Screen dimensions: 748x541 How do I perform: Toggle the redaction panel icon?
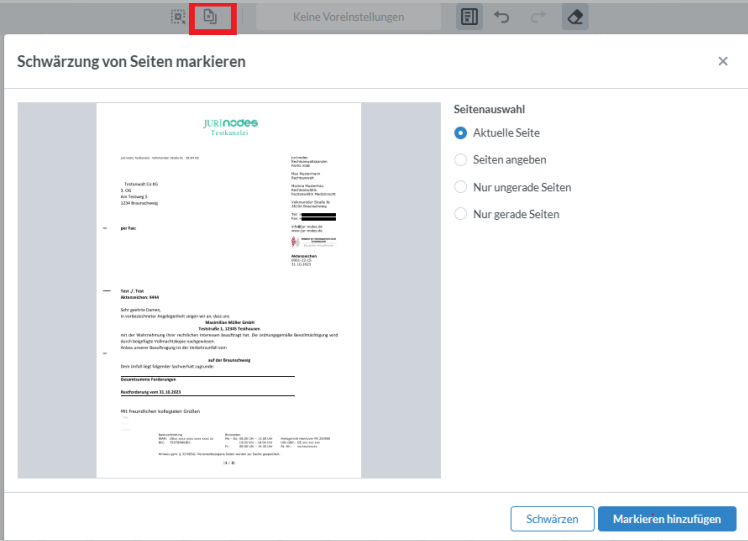click(468, 17)
